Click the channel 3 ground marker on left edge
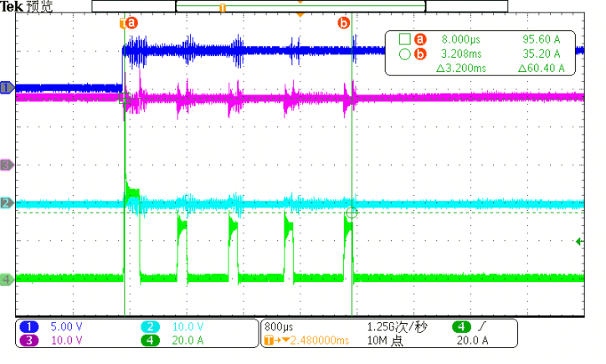 click(x=7, y=165)
